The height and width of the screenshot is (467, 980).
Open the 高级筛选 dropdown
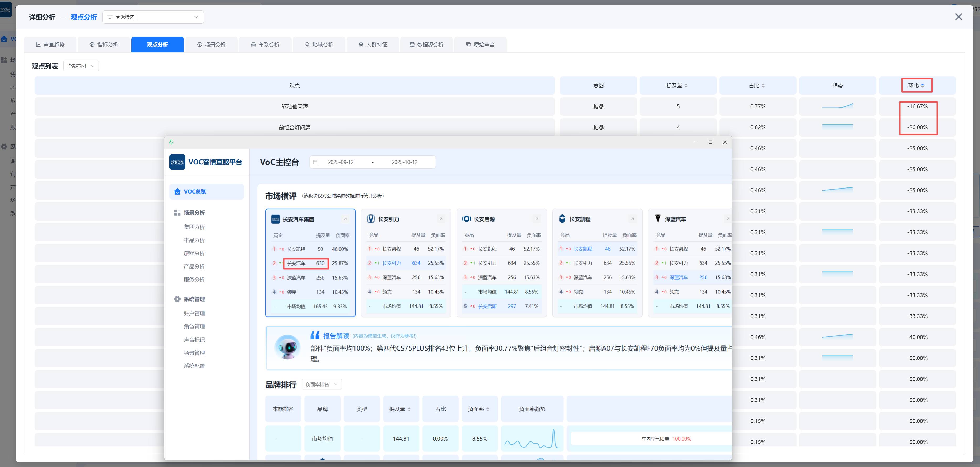153,17
